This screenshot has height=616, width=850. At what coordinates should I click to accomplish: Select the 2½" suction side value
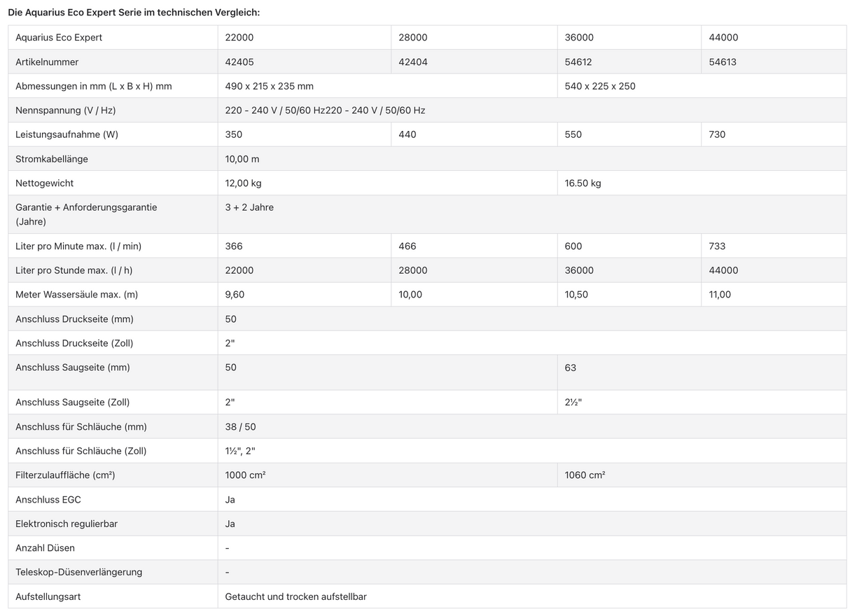tap(573, 402)
